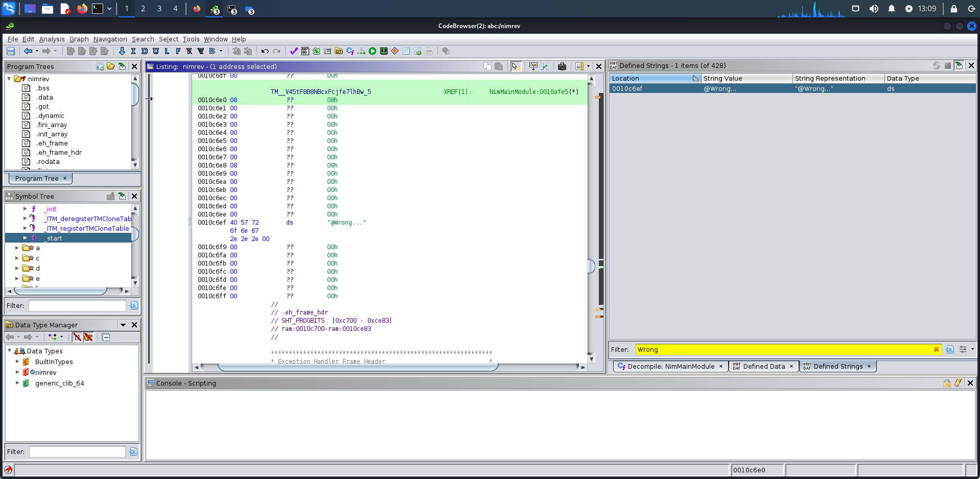Click the volume icon in system tray

[874, 9]
